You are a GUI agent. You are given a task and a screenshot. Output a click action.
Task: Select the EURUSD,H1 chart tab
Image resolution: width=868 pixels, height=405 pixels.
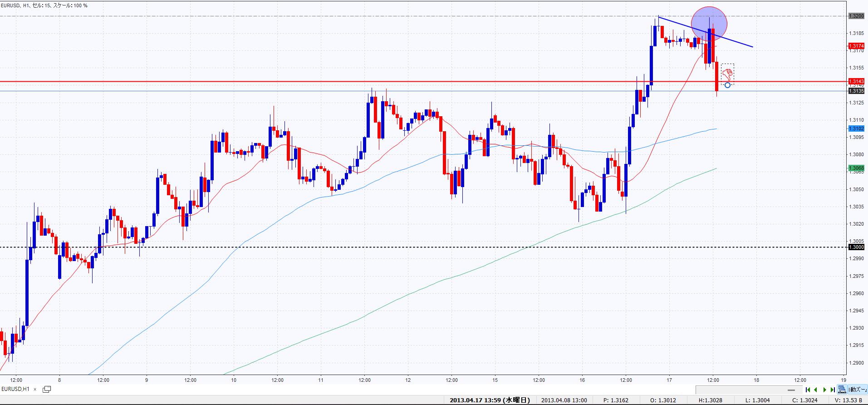15,389
